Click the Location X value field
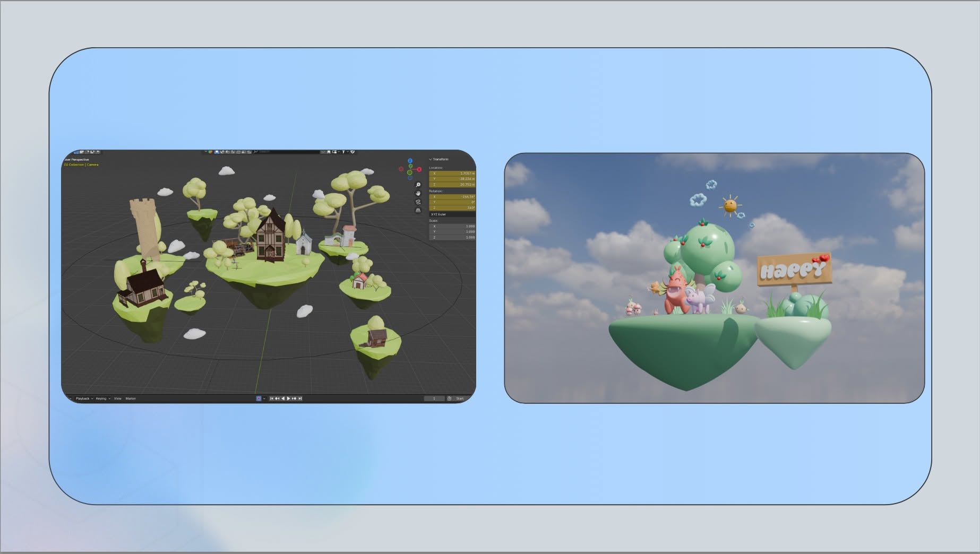The width and height of the screenshot is (980, 554). 452,174
